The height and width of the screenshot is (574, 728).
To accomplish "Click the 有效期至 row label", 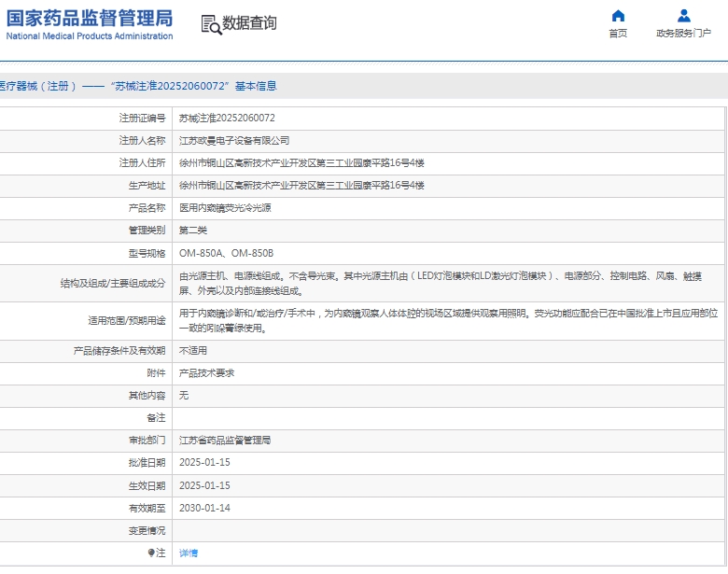I will [147, 509].
